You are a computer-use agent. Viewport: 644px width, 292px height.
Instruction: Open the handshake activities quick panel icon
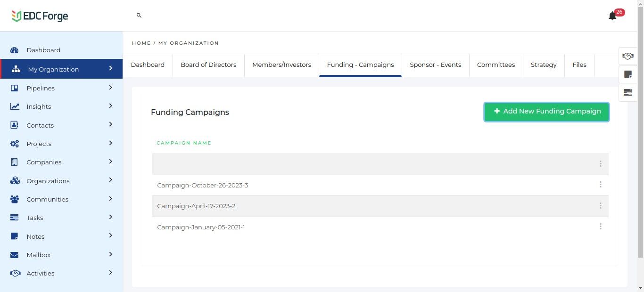click(x=627, y=56)
